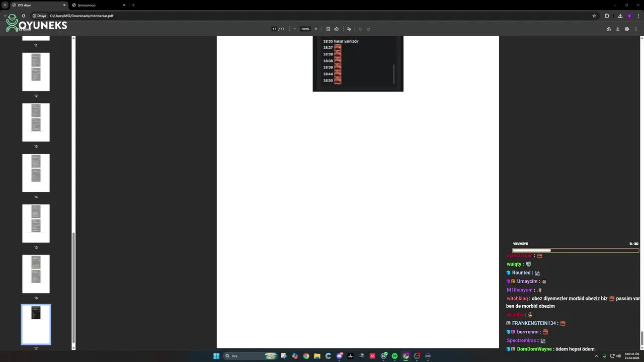Open Discord from the taskbar
This screenshot has height=362, width=644.
coord(340,356)
